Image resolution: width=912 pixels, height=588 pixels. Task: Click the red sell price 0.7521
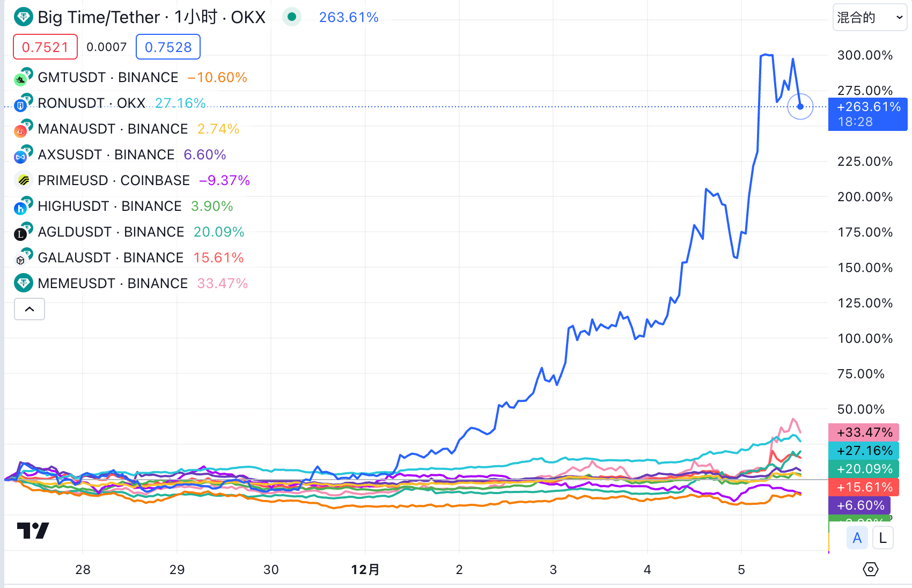tap(45, 47)
